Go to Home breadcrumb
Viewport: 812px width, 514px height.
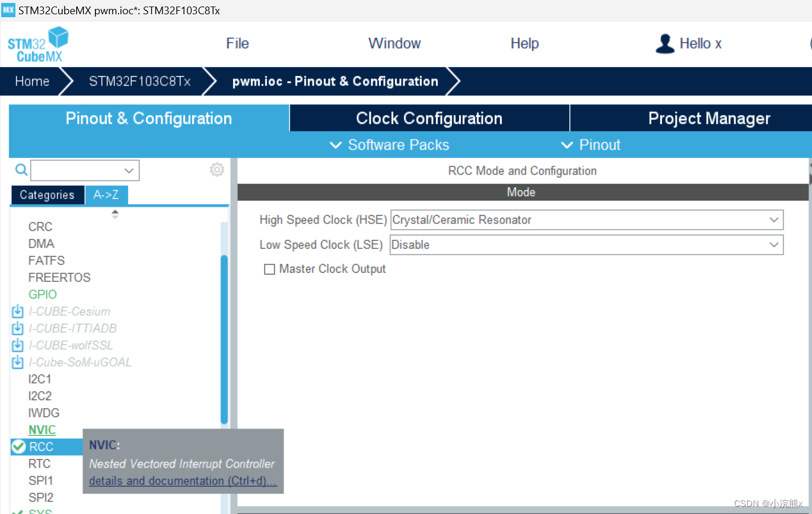coord(32,81)
